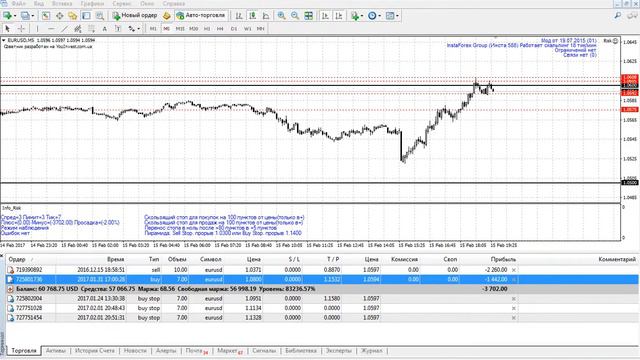Expand the Periods dropdown arrow
The height and width of the screenshot is (360, 640).
(x=380, y=16)
